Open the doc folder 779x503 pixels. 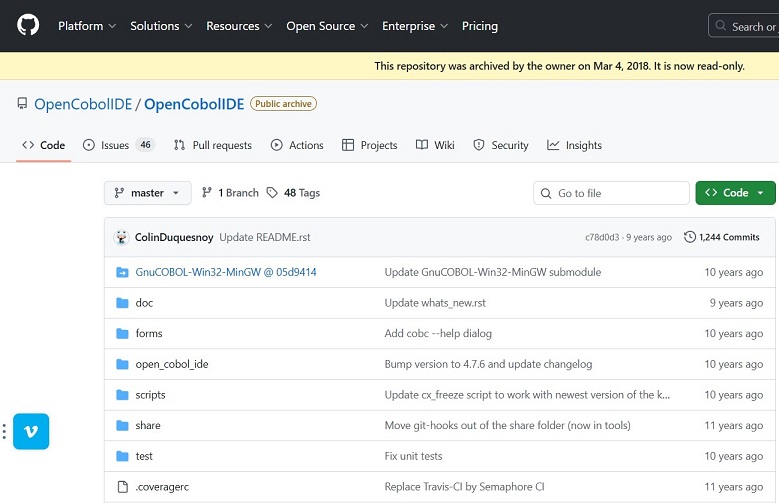pos(144,303)
